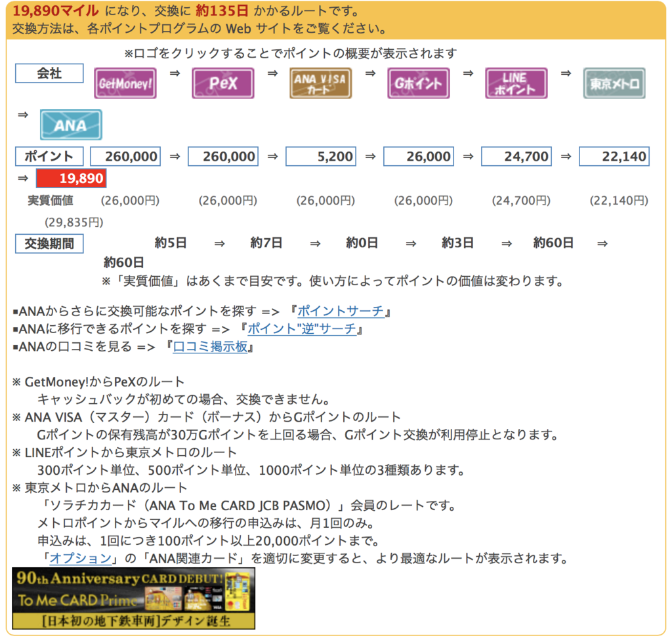Visit the 口コミ掲示板 link
Screen dimensions: 672x640
pos(210,347)
